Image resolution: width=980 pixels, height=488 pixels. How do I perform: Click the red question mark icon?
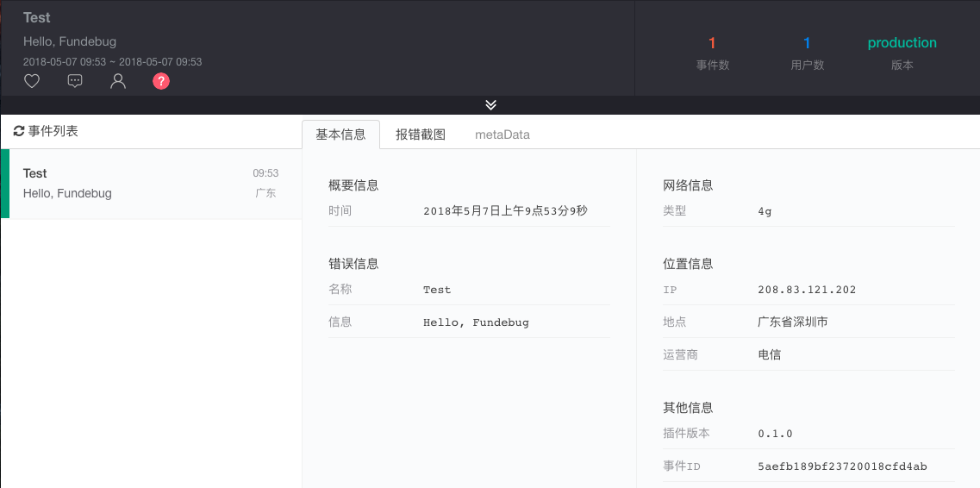click(x=161, y=81)
